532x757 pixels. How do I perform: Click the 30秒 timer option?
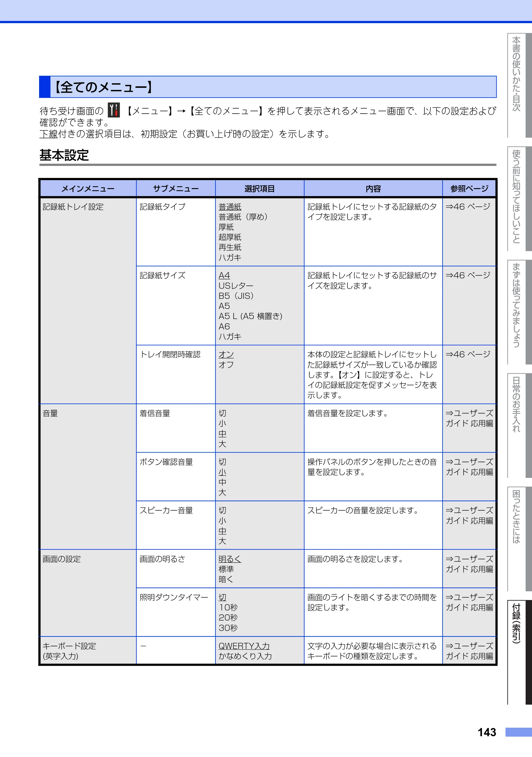click(x=228, y=628)
